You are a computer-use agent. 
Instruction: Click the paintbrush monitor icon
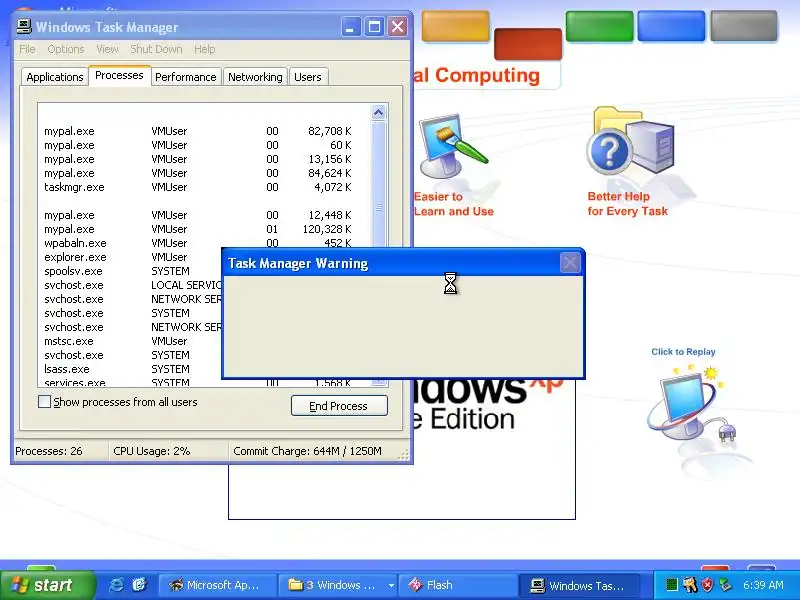tap(452, 147)
